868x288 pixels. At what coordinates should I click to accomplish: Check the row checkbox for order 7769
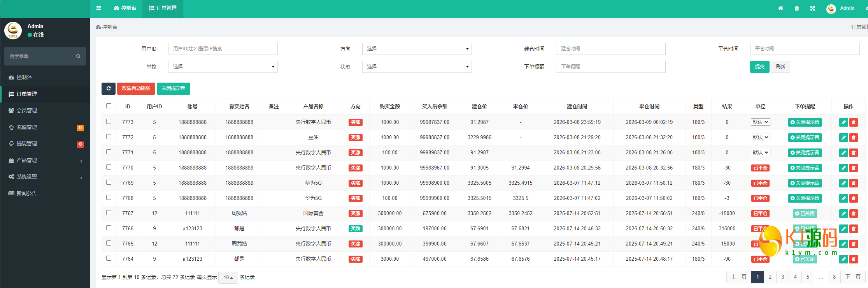(x=109, y=182)
